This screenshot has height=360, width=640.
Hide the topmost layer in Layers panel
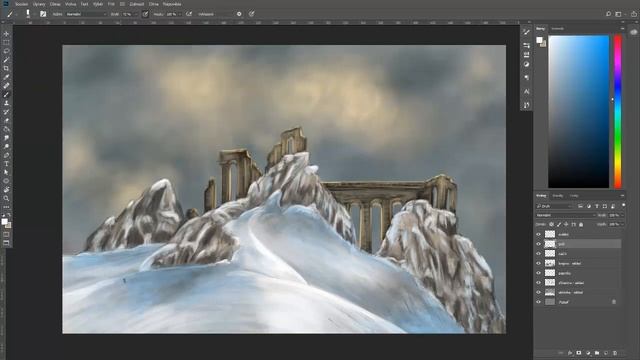click(538, 234)
